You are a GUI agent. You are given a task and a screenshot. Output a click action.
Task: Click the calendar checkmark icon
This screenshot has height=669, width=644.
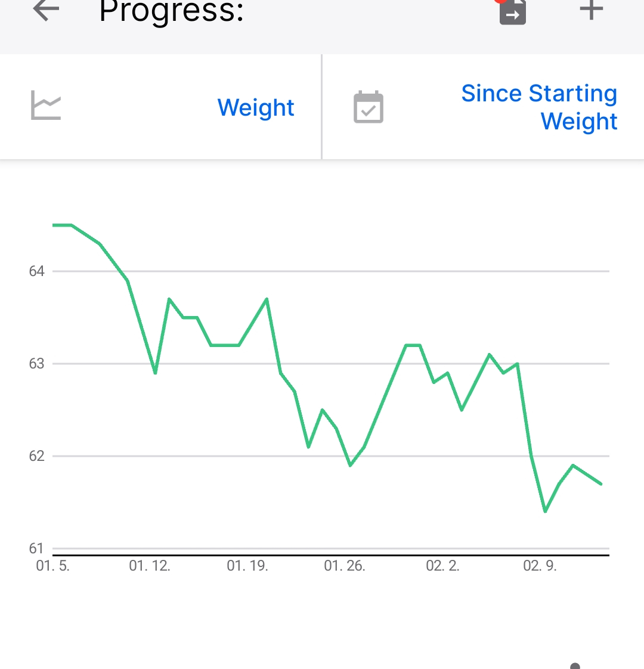pyautogui.click(x=369, y=107)
